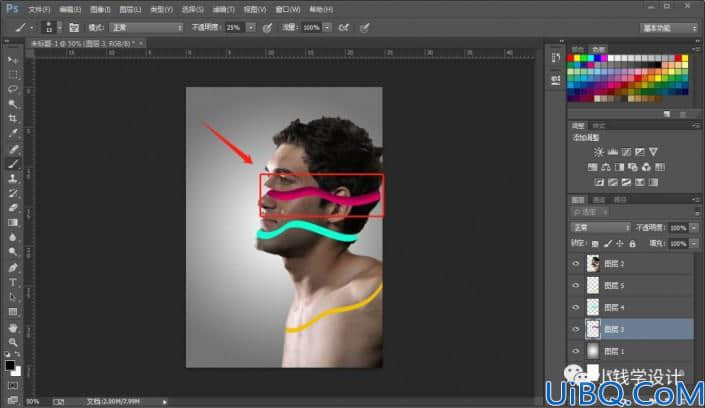Select the Path Selection tool
The image size is (705, 408).
pos(13,297)
